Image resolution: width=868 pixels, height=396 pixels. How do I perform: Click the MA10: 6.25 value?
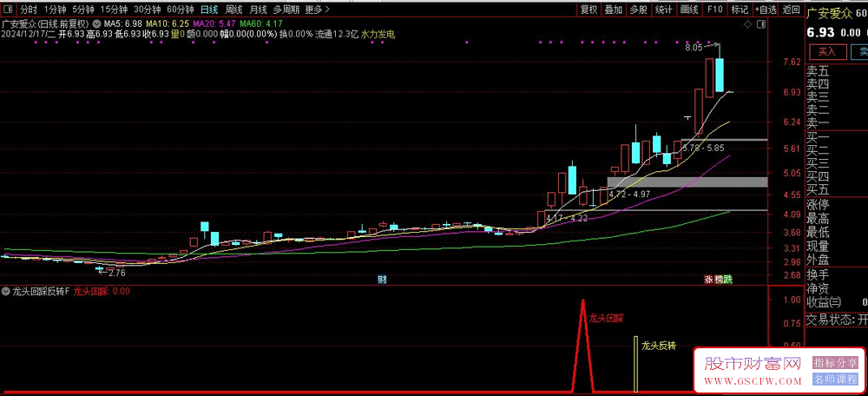tap(168, 23)
